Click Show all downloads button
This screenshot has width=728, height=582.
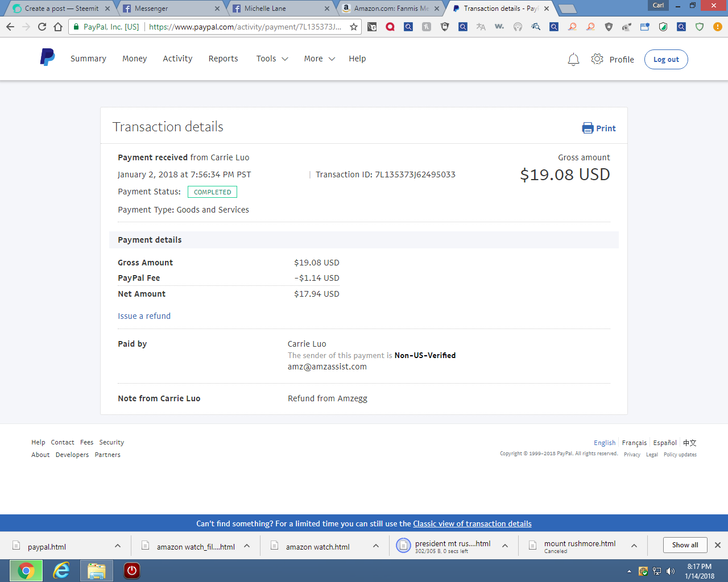[685, 545]
